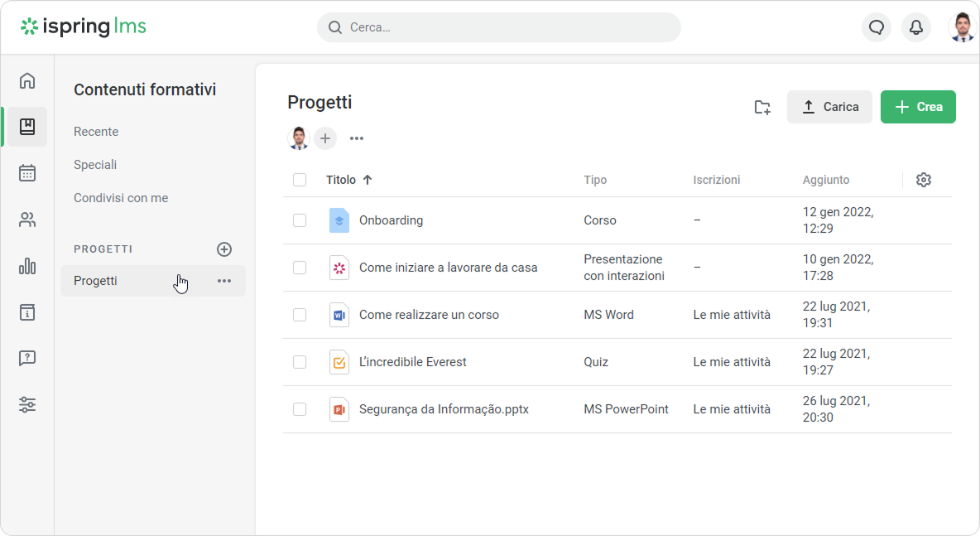This screenshot has width=980, height=536.
Task: Click the green Crea button
Action: coord(918,107)
